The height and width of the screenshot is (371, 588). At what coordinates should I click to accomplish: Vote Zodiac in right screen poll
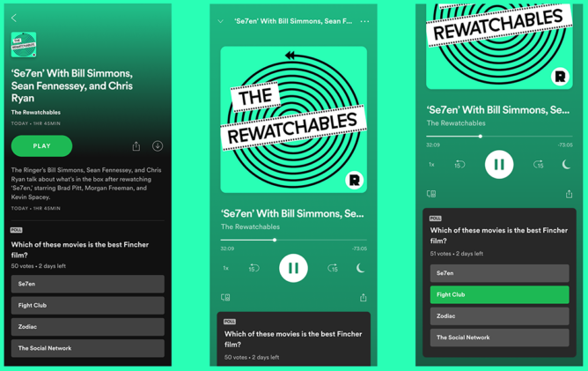click(x=499, y=316)
